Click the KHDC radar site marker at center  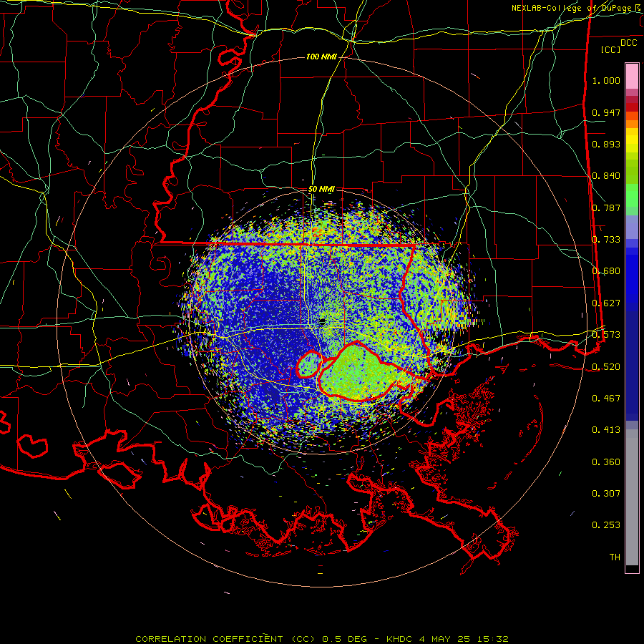click(x=322, y=321)
